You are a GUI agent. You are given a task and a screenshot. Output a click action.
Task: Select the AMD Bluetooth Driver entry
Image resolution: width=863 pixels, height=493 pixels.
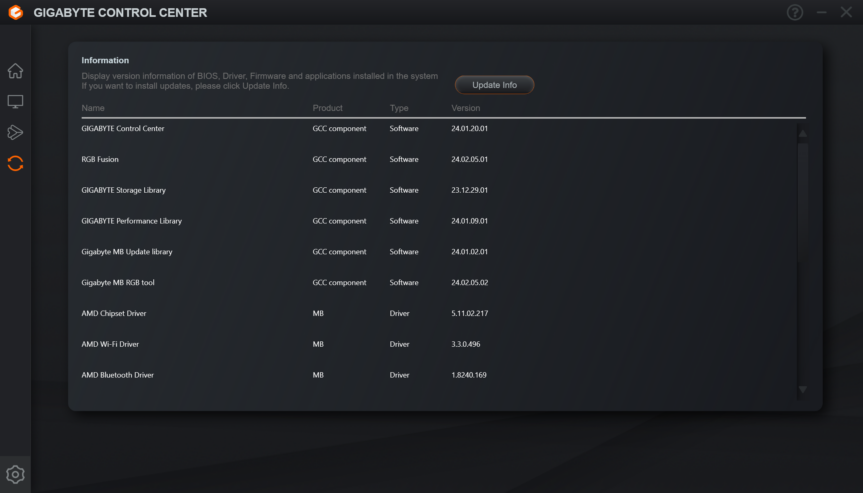(x=117, y=375)
